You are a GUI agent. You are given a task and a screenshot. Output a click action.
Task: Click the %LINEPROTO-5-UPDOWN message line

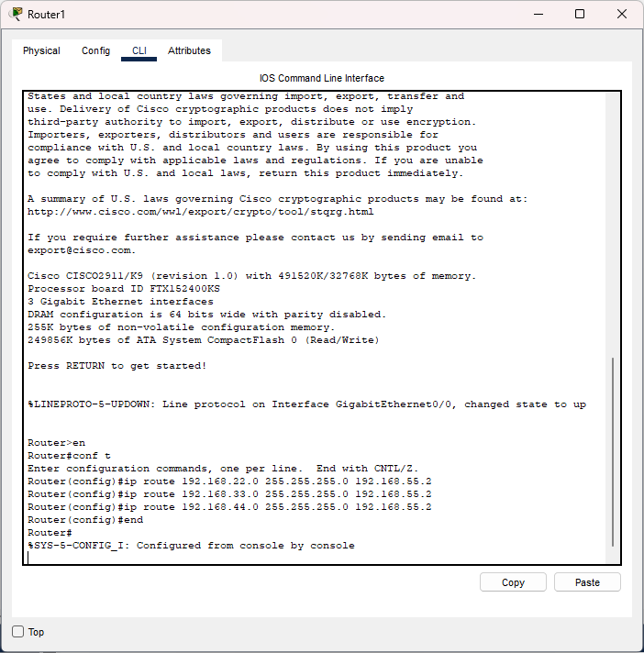click(x=307, y=404)
